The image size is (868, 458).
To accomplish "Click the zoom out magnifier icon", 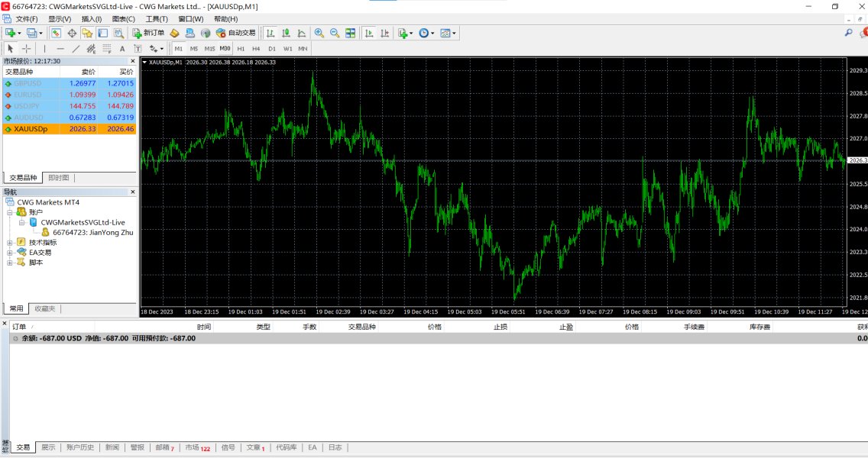I will tap(334, 33).
